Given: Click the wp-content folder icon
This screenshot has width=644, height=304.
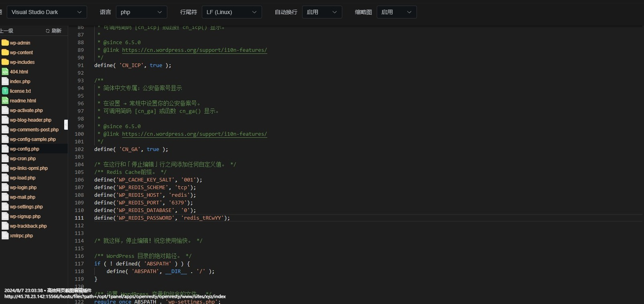Looking at the screenshot, I should [x=5, y=52].
